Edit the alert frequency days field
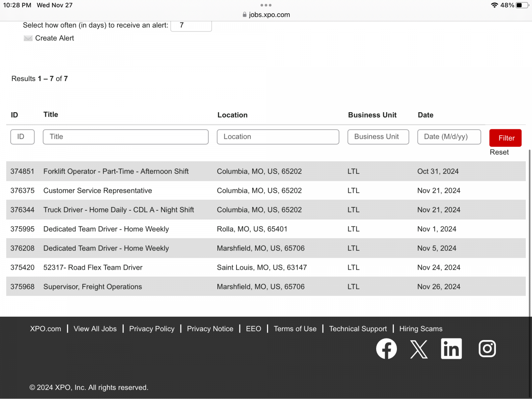The image size is (532, 399). coord(191,25)
